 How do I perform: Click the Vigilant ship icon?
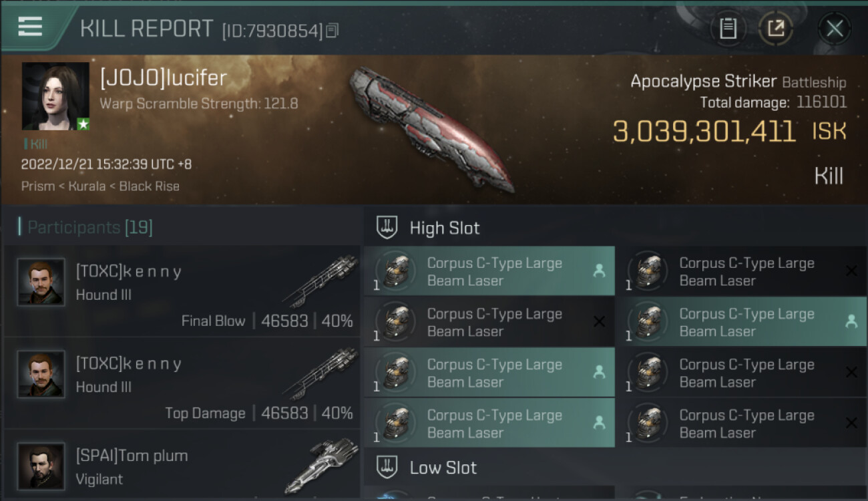click(322, 466)
